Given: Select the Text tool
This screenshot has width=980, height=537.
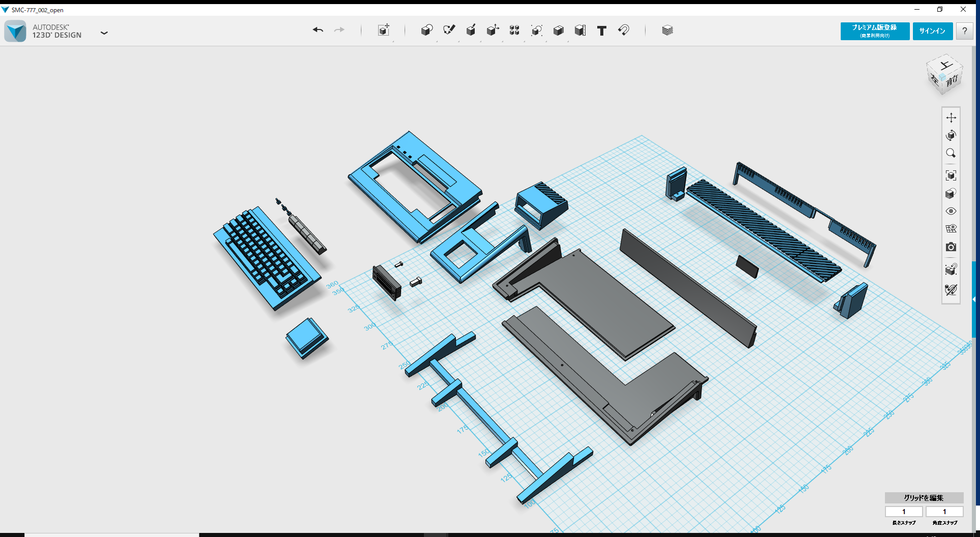Looking at the screenshot, I should (601, 31).
